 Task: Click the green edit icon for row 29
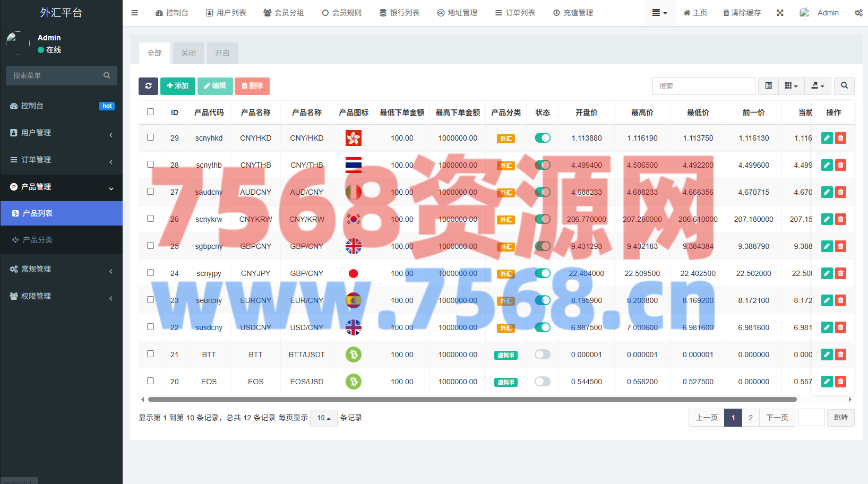[x=827, y=138]
